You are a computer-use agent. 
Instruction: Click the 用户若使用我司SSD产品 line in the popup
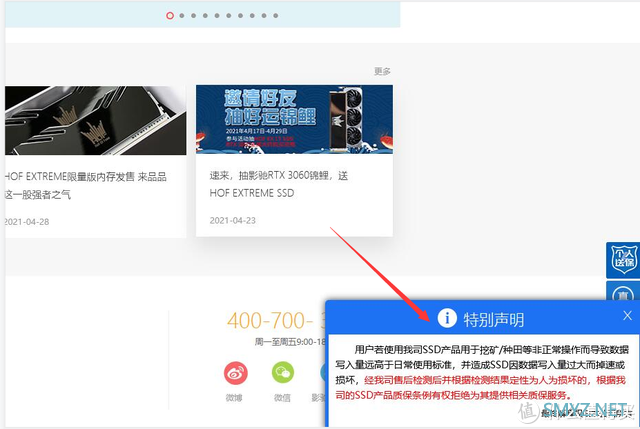pyautogui.click(x=491, y=350)
